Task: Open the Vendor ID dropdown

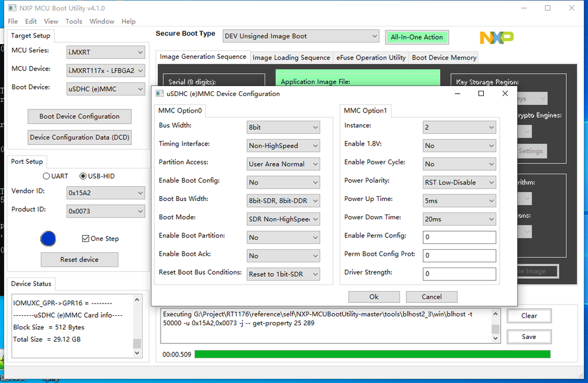Action: coord(106,193)
